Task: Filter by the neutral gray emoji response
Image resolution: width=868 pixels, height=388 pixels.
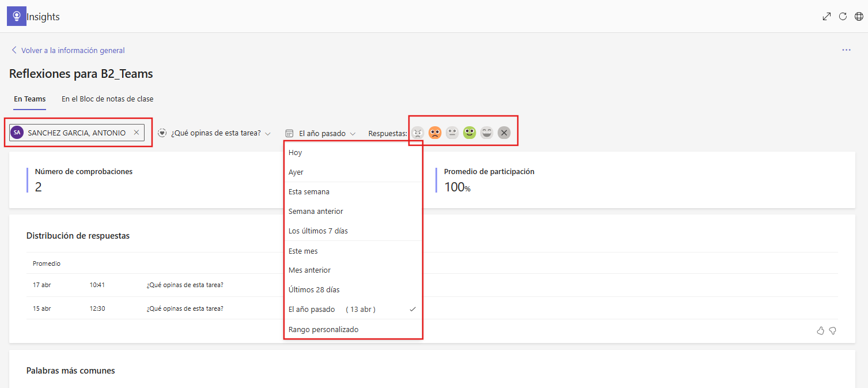Action: tap(452, 133)
